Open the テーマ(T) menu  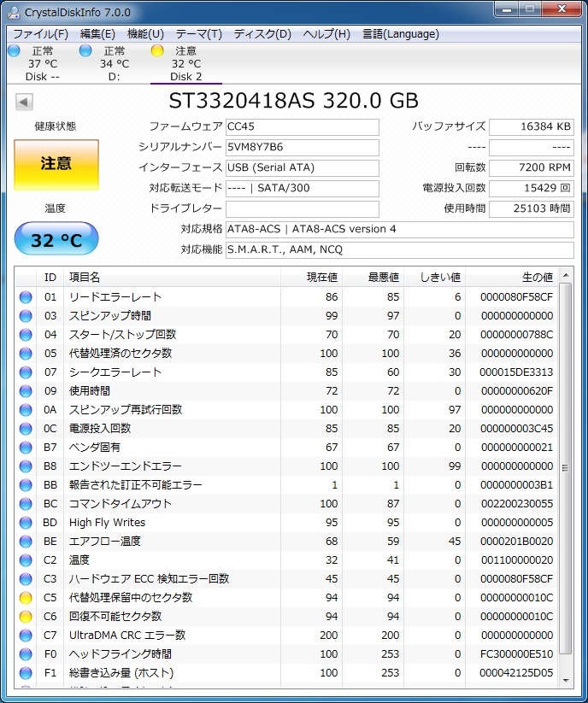[x=198, y=34]
